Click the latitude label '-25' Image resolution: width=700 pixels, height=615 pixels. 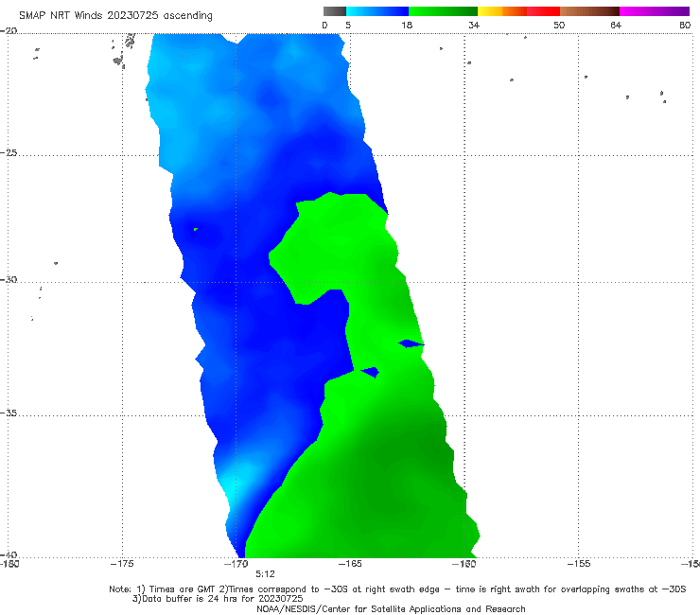9,152
